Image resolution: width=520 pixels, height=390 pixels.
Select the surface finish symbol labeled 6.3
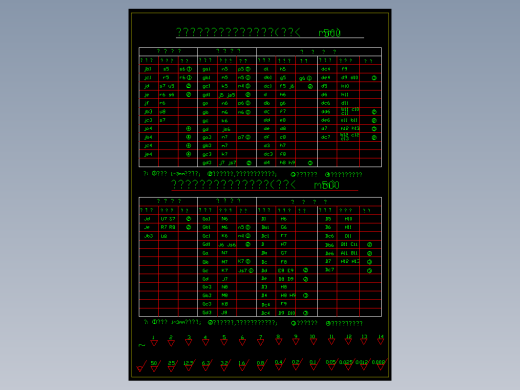pos(207,366)
